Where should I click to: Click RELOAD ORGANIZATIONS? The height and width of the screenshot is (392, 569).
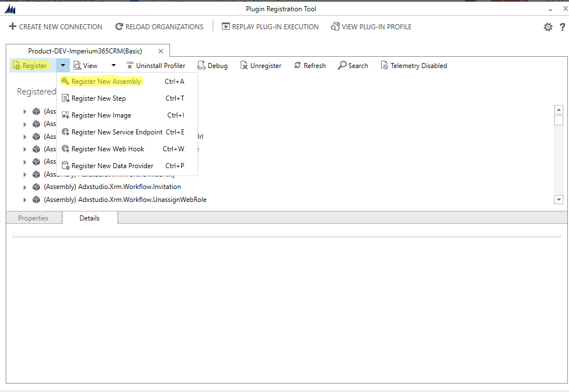160,26
